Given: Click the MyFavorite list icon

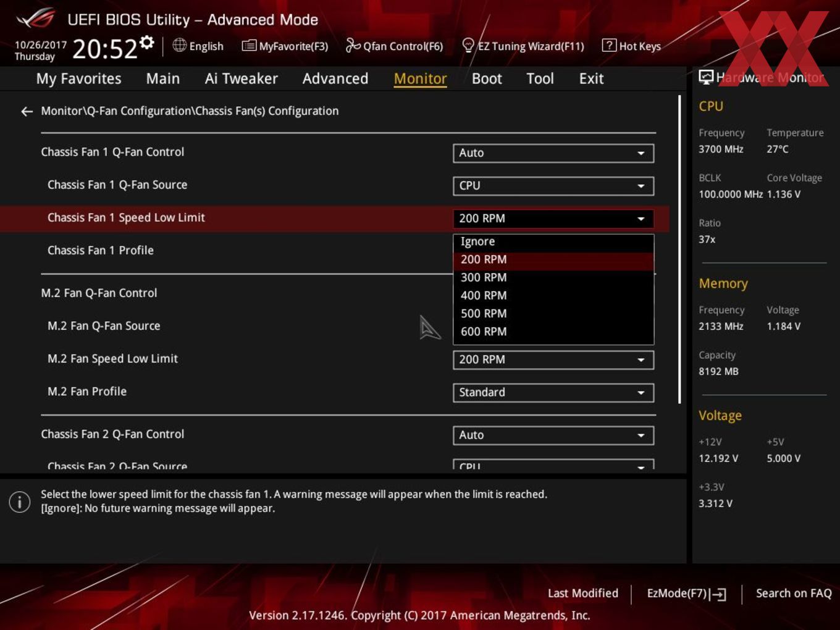Looking at the screenshot, I should pyautogui.click(x=249, y=46).
